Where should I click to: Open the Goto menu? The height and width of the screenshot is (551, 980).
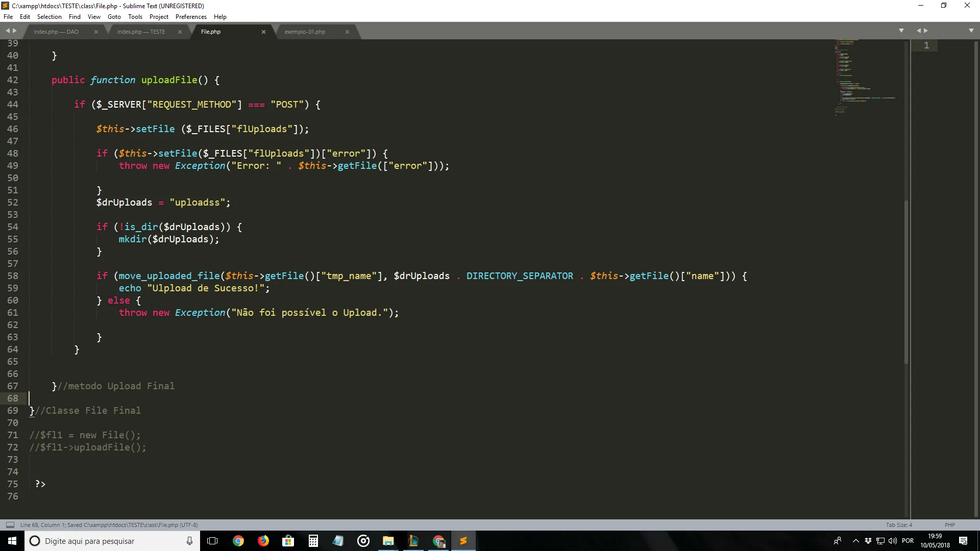[114, 17]
